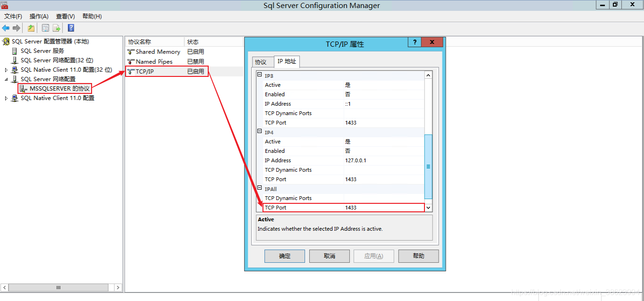The width and height of the screenshot is (644, 301).
Task: Click the left pane horizontal scroll right arrow
Action: pyautogui.click(x=118, y=287)
